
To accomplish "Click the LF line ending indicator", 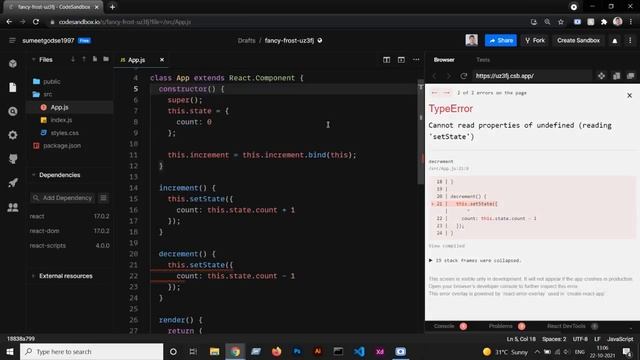I will coord(597,339).
